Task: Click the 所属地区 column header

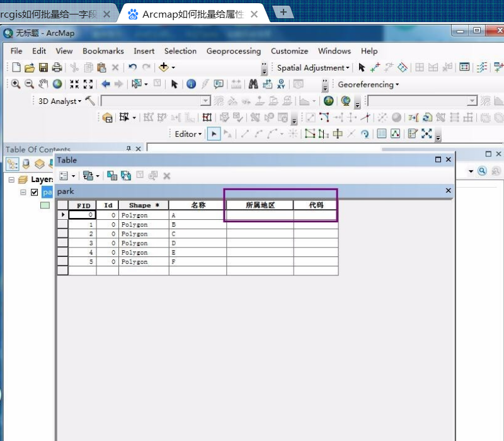Action: point(260,205)
